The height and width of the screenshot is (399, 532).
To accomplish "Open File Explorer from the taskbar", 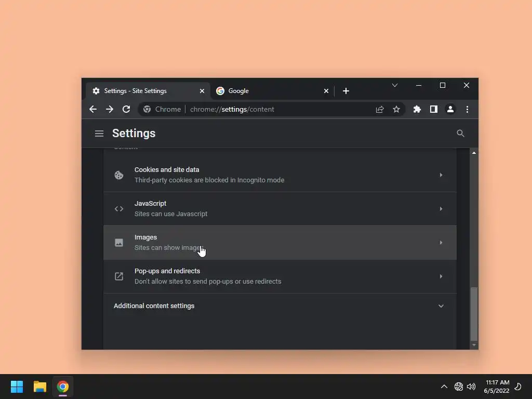I will point(39,387).
